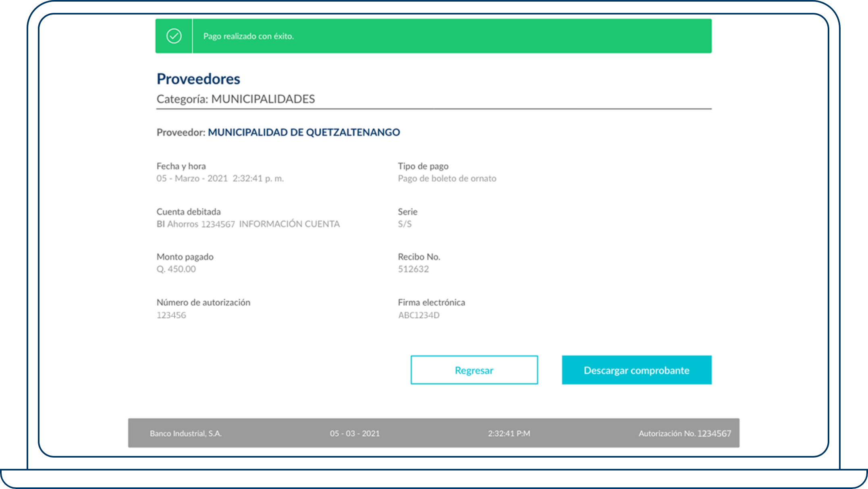This screenshot has height=489, width=868.
Task: Click authorization number '123456'
Action: click(x=171, y=315)
